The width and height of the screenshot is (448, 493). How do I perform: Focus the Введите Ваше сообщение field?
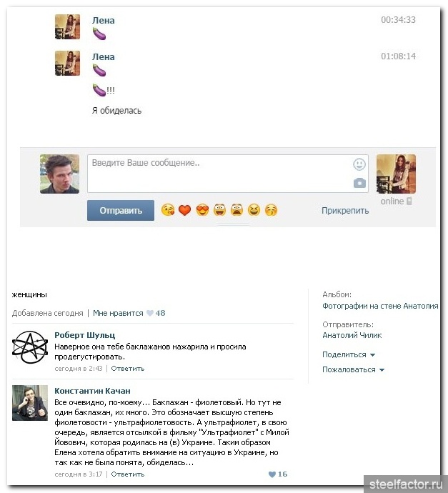click(228, 174)
